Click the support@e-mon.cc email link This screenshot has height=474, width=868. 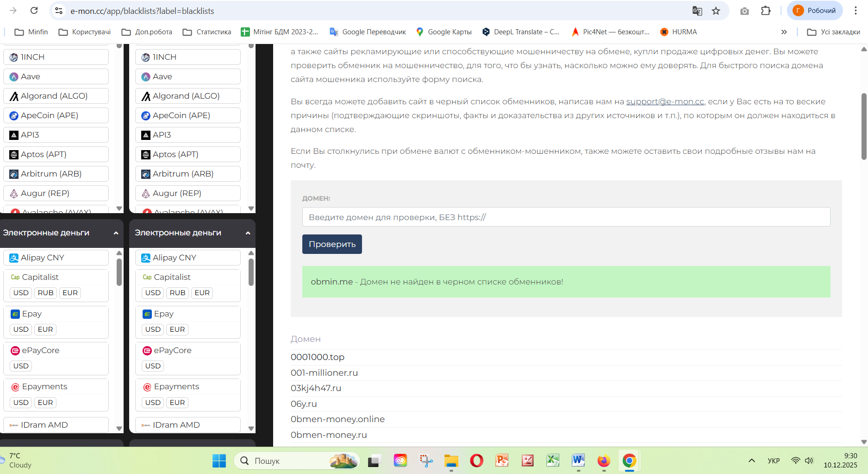[665, 101]
